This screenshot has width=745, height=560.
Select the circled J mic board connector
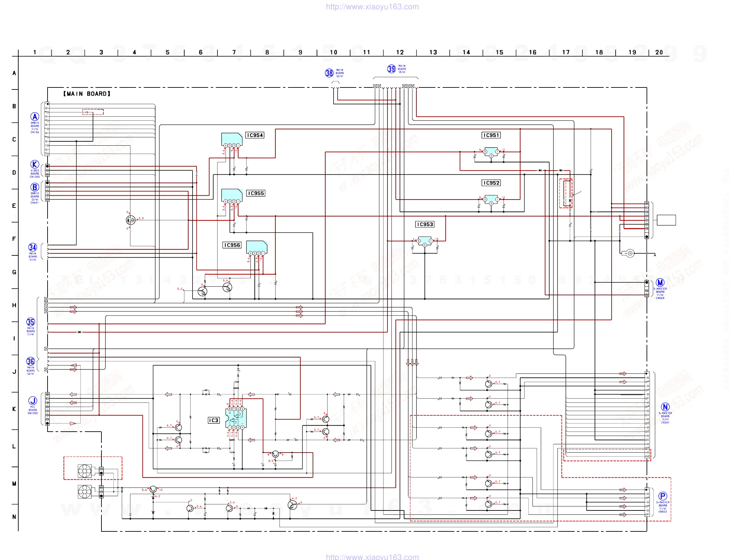pyautogui.click(x=33, y=401)
